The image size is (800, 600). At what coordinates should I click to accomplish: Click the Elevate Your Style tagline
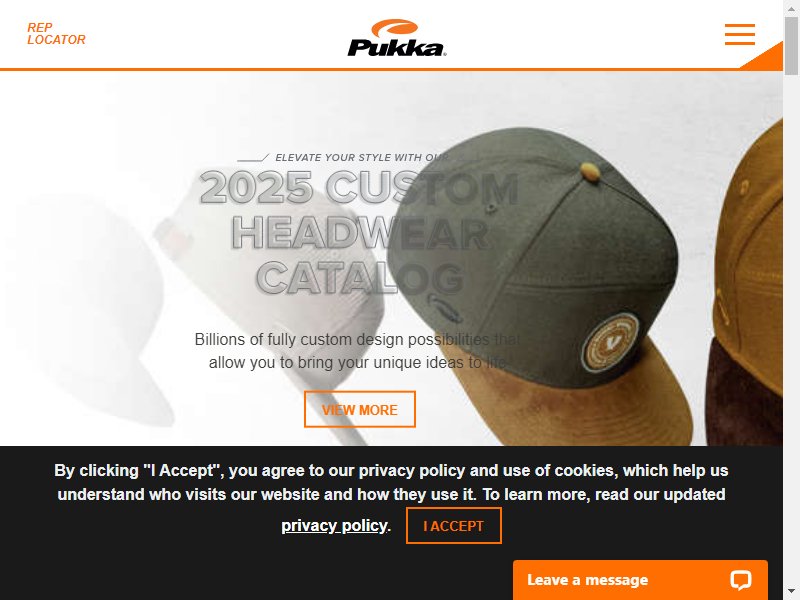click(362, 158)
